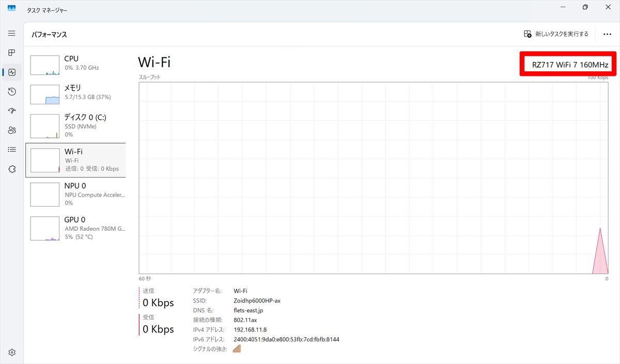This screenshot has height=364, width=620.
Task: Open the Services page icon
Action: coord(12,169)
